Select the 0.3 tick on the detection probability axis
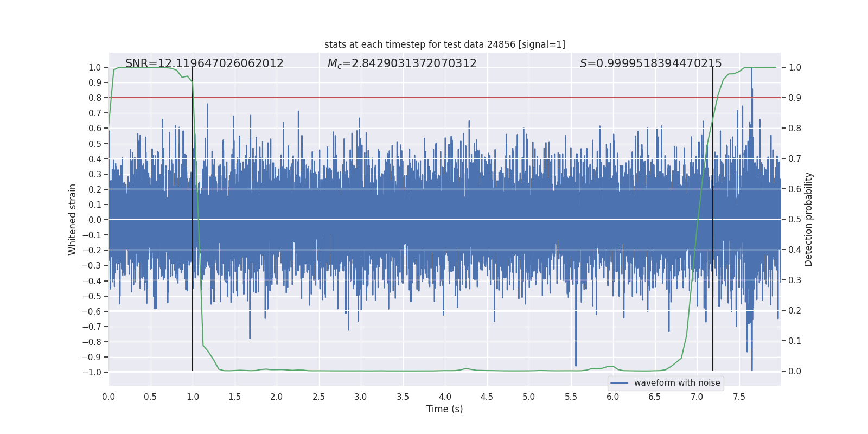This screenshot has width=868, height=434. coord(795,280)
